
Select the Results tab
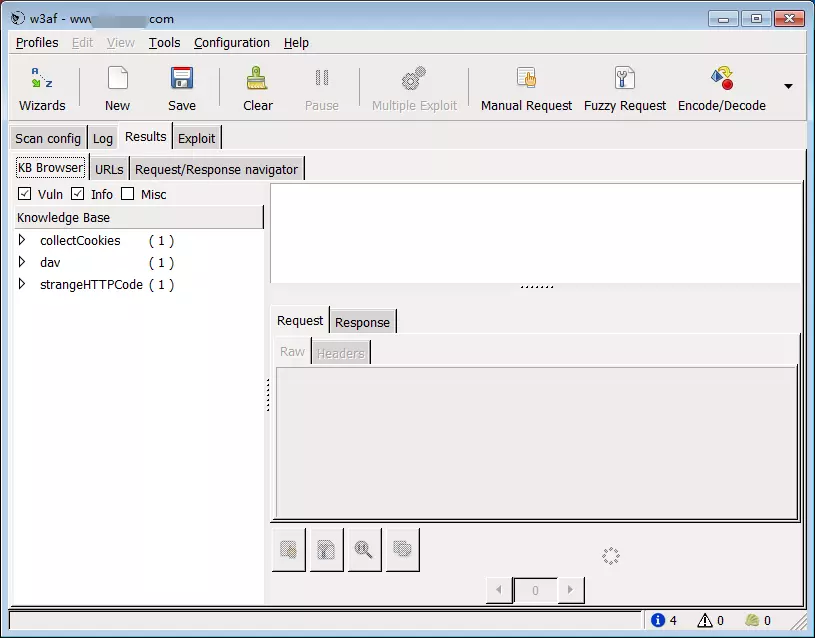[146, 137]
